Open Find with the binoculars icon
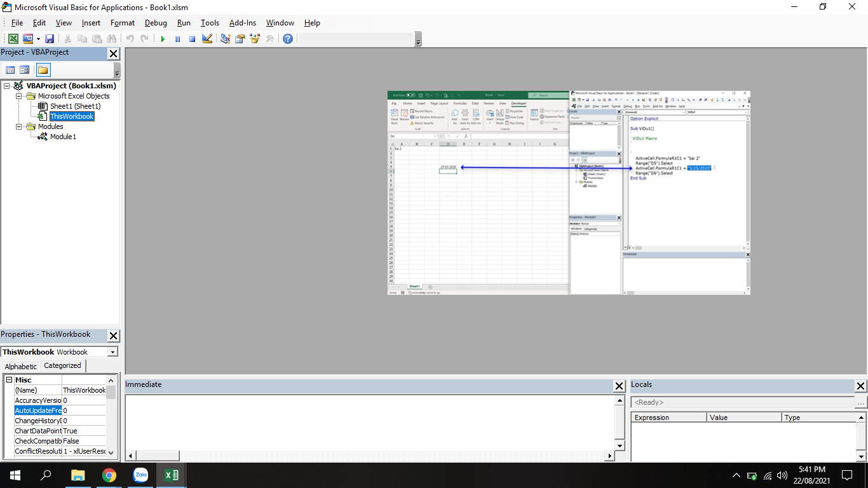This screenshot has width=868, height=488. point(112,39)
